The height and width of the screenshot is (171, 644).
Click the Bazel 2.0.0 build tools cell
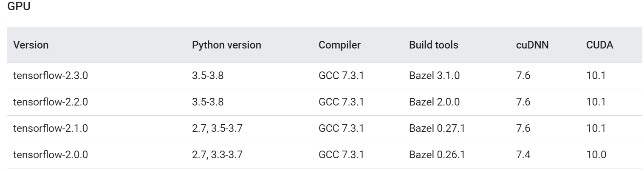[435, 103]
